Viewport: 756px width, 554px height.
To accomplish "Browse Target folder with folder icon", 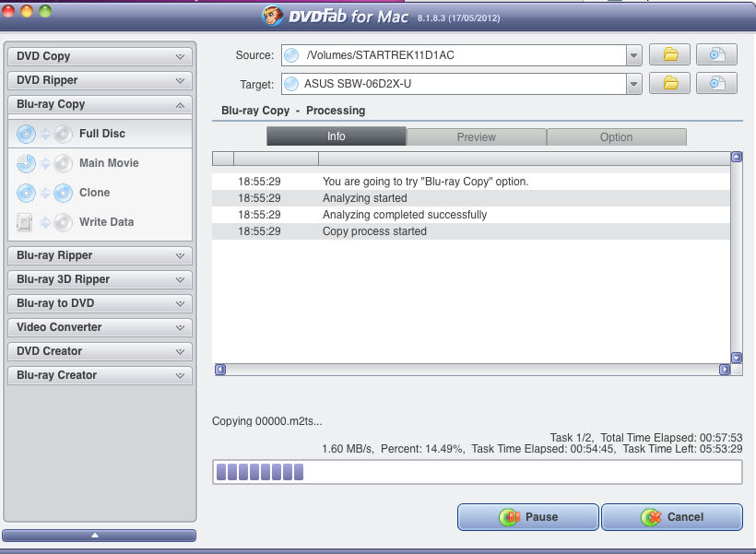I will 669,83.
